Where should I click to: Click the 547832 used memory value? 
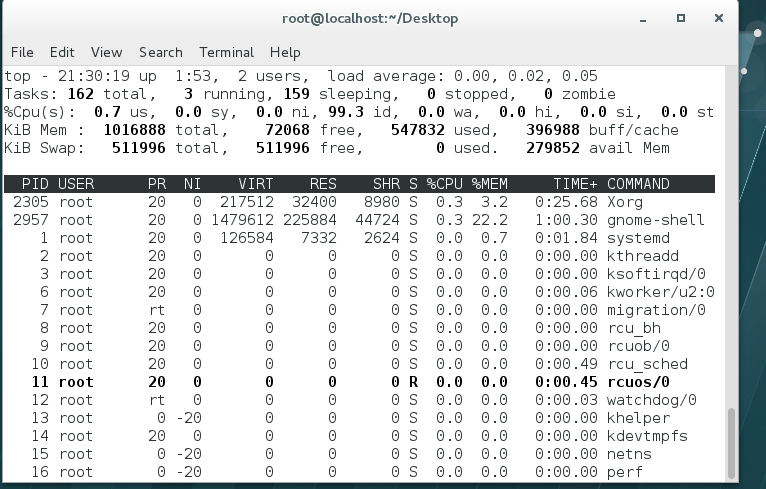[418, 130]
